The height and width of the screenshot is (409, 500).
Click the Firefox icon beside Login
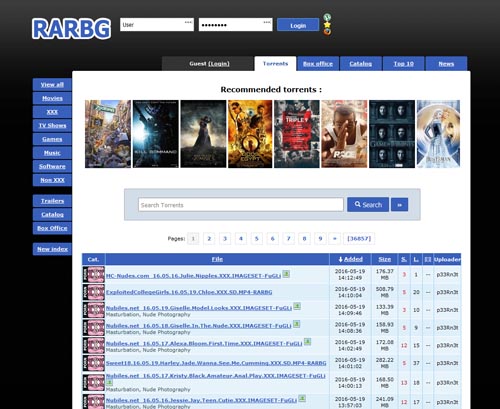pos(327,32)
